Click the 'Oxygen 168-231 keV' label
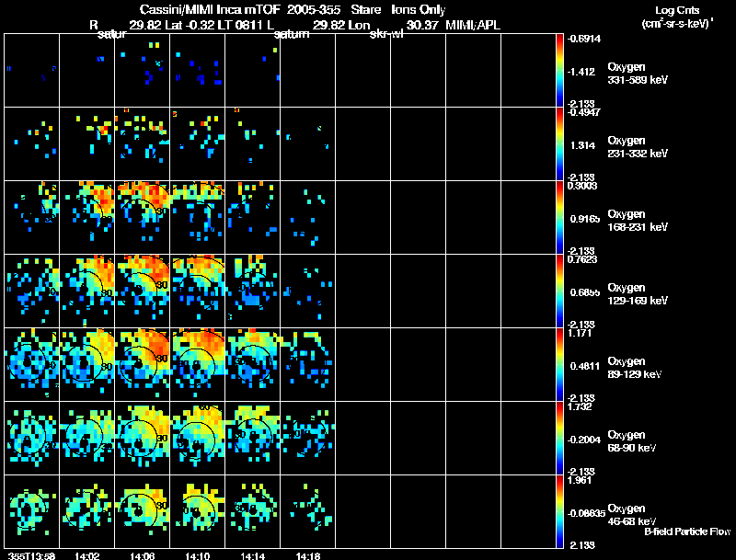Screen dimensions: 736x560 [638, 221]
